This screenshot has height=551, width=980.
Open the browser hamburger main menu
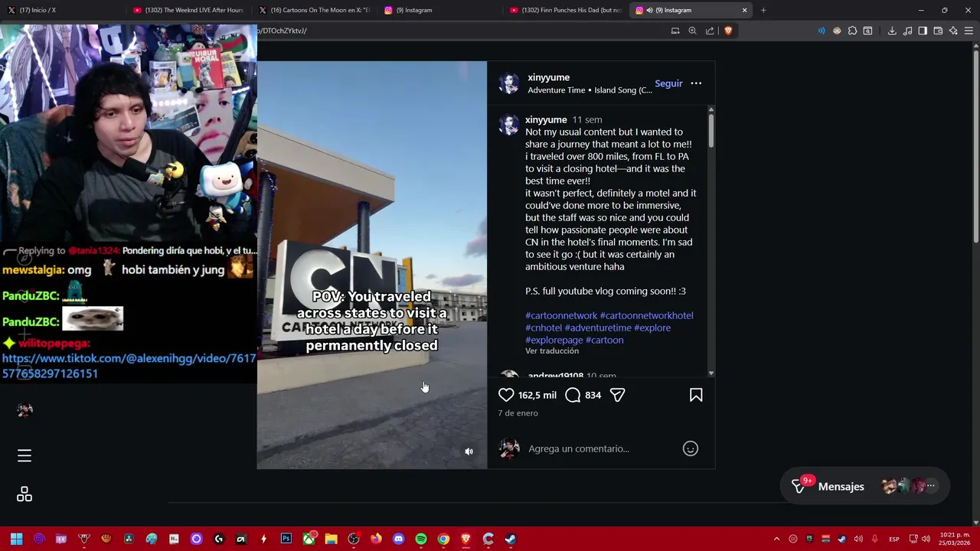click(969, 31)
